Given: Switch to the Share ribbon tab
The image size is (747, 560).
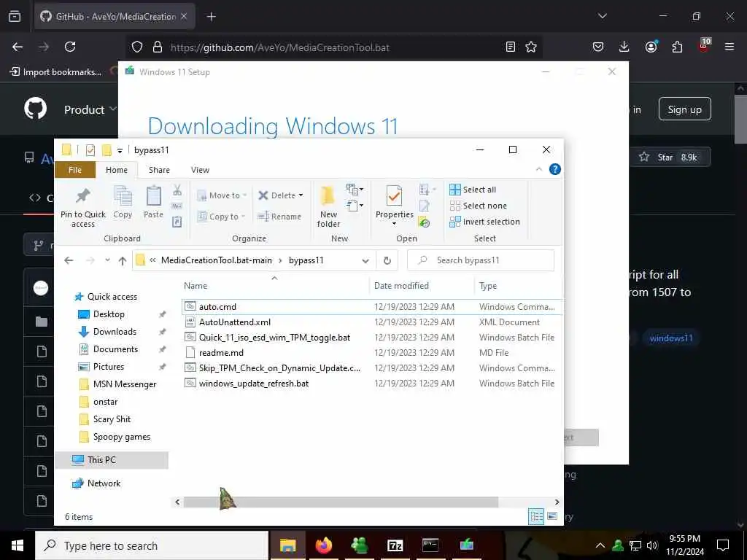Looking at the screenshot, I should point(159,170).
